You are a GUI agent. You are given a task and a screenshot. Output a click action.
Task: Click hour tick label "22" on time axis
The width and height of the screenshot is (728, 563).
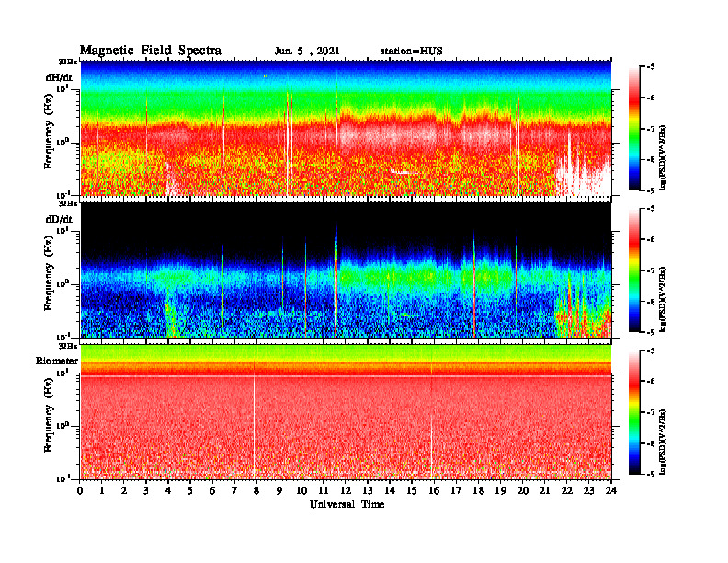(566, 491)
